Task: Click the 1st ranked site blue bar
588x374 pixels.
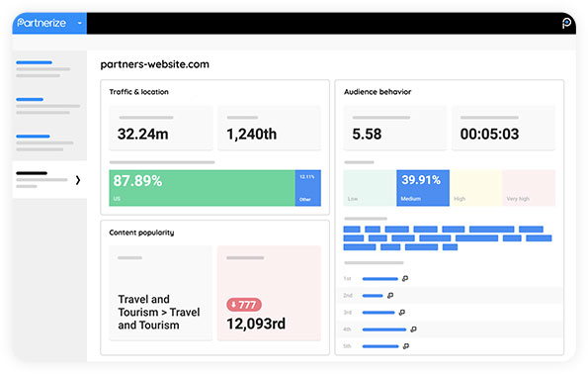Action: click(379, 279)
